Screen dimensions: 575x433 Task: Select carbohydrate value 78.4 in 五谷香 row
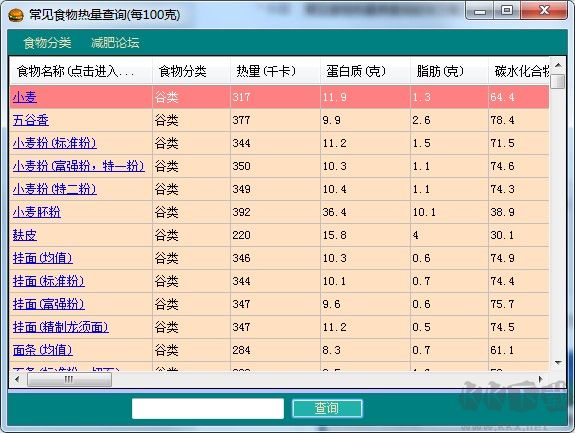(x=502, y=120)
